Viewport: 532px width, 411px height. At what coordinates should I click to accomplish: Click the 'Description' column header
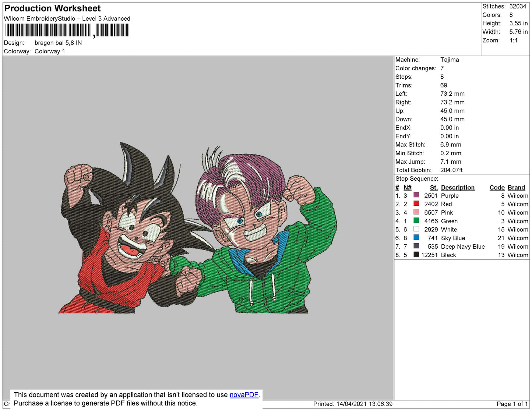[458, 187]
